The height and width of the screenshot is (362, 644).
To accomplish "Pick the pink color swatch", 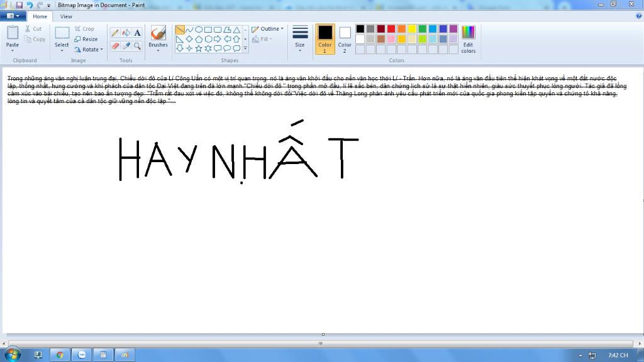I will tap(391, 39).
